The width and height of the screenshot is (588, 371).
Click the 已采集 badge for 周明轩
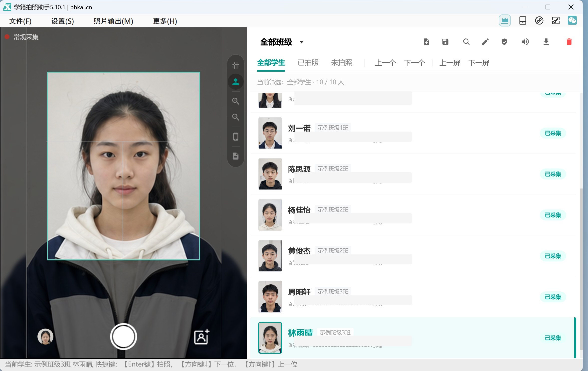click(553, 297)
